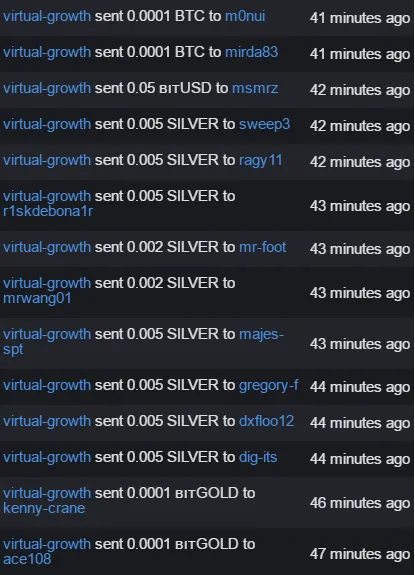Click virtual-growth sender in m0nui row
415x575 pixels.
[x=47, y=16]
